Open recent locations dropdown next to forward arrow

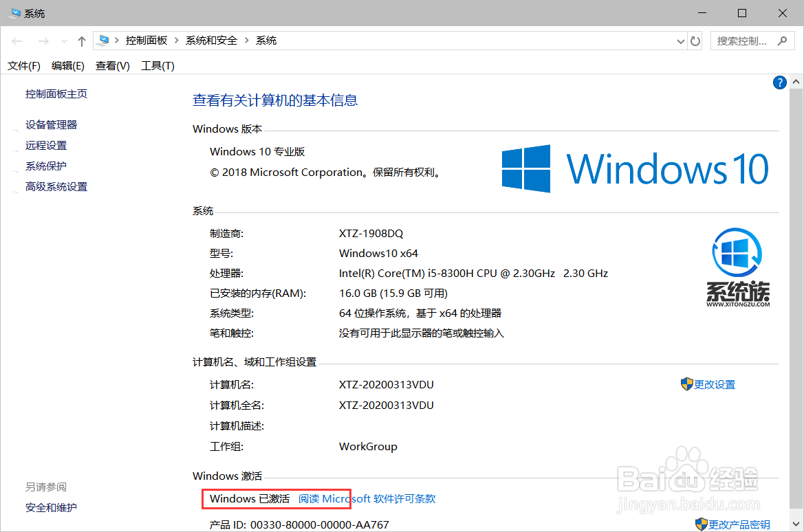tap(64, 41)
